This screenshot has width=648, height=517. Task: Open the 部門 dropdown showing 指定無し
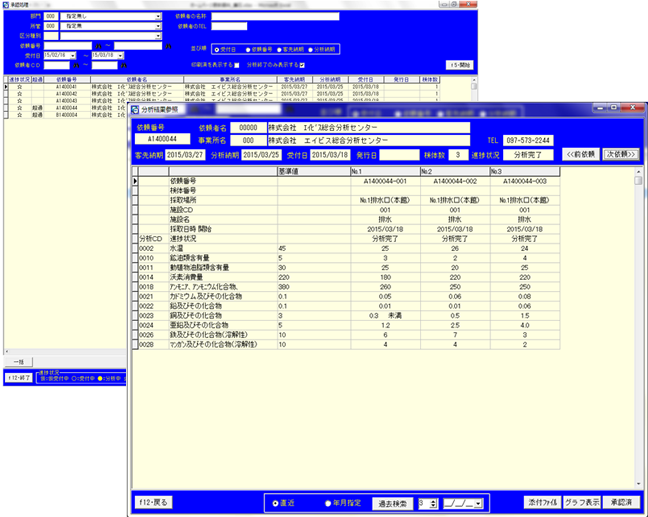(158, 17)
